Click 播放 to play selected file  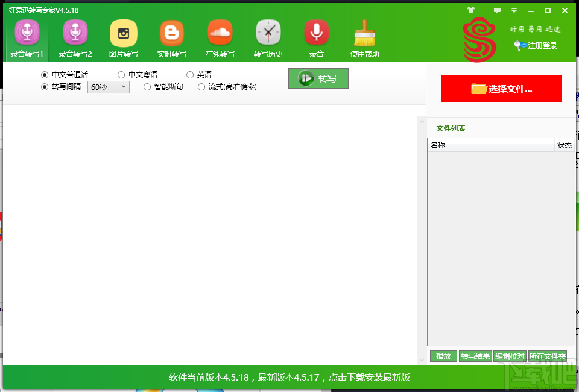443,356
